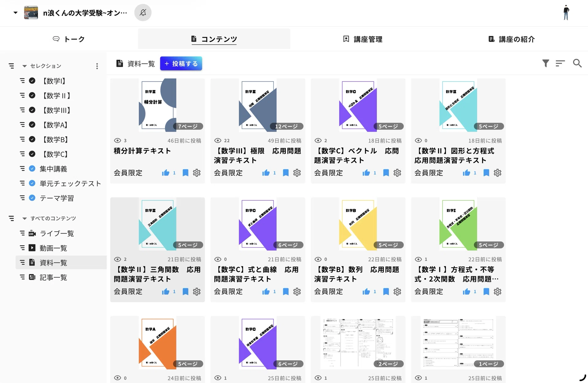Open the 【数学B】数列 応用問題 title
This screenshot has width=588, height=383.
click(x=357, y=274)
